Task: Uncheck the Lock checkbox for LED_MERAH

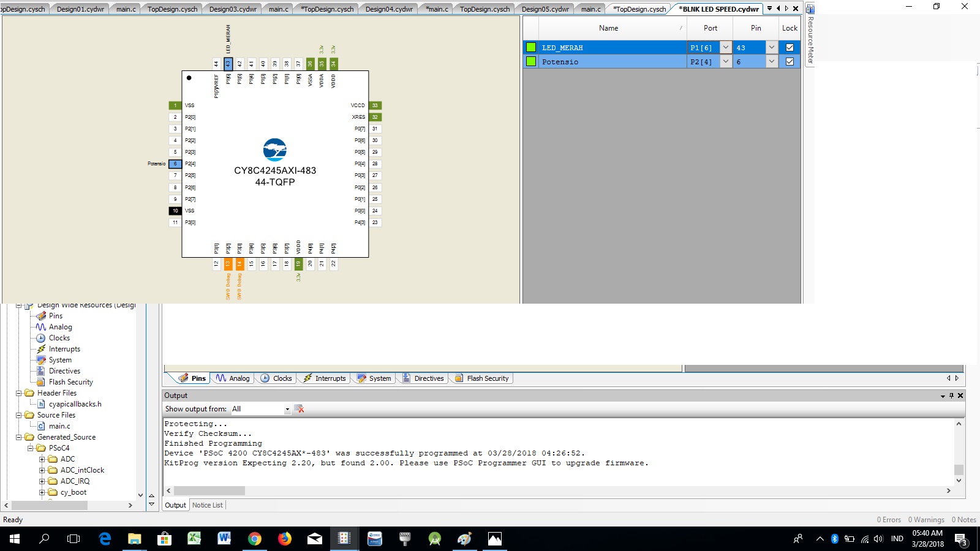Action: pos(790,48)
